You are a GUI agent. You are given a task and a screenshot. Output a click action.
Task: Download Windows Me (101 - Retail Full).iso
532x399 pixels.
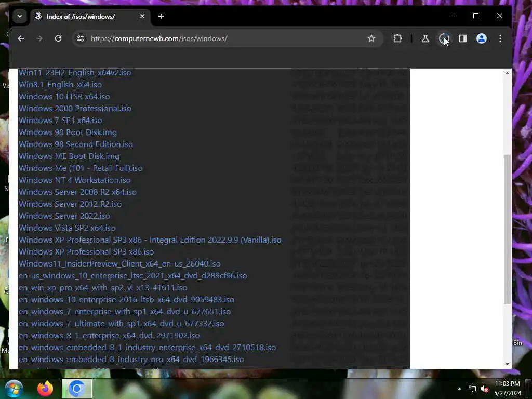point(81,168)
